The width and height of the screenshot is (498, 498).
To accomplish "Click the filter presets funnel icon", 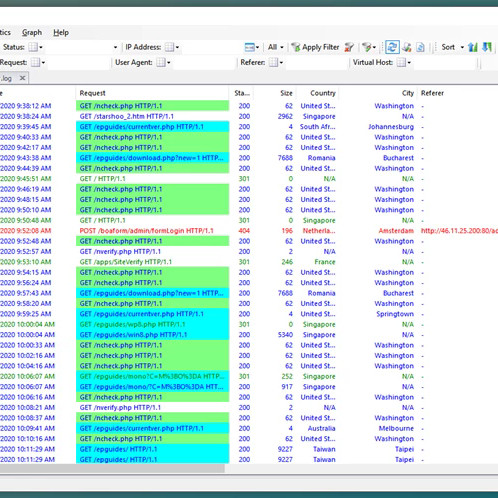I will tap(366, 47).
